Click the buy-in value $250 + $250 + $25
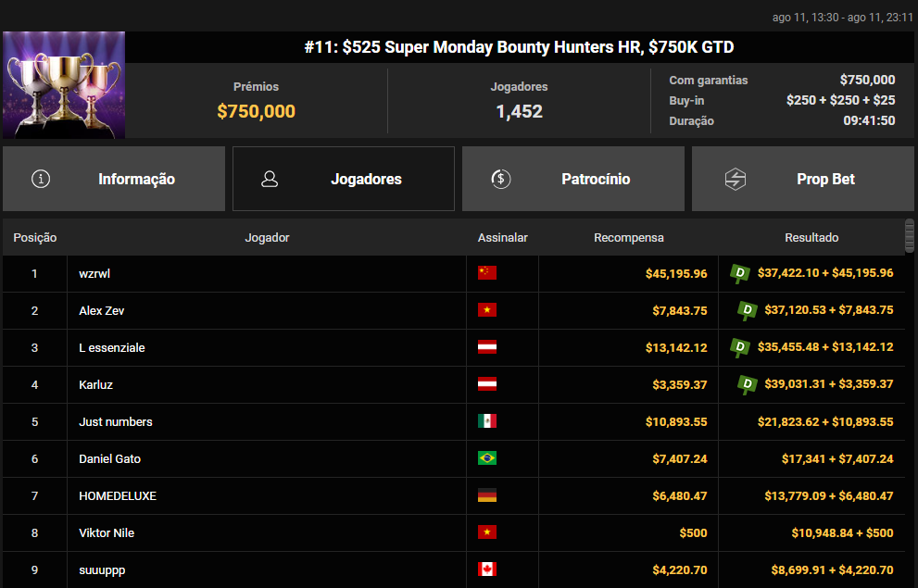The image size is (918, 588). pyautogui.click(x=841, y=100)
